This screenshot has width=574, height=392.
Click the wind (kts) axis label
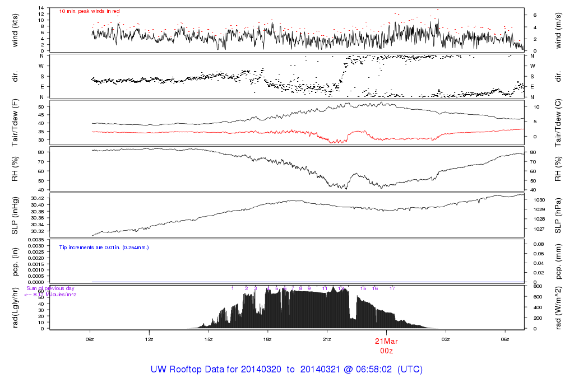coord(15,30)
